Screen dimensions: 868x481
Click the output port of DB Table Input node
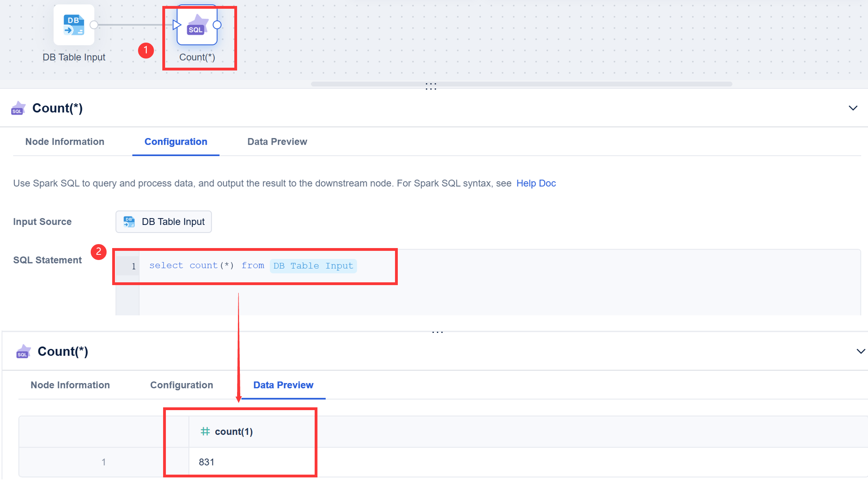pos(94,25)
